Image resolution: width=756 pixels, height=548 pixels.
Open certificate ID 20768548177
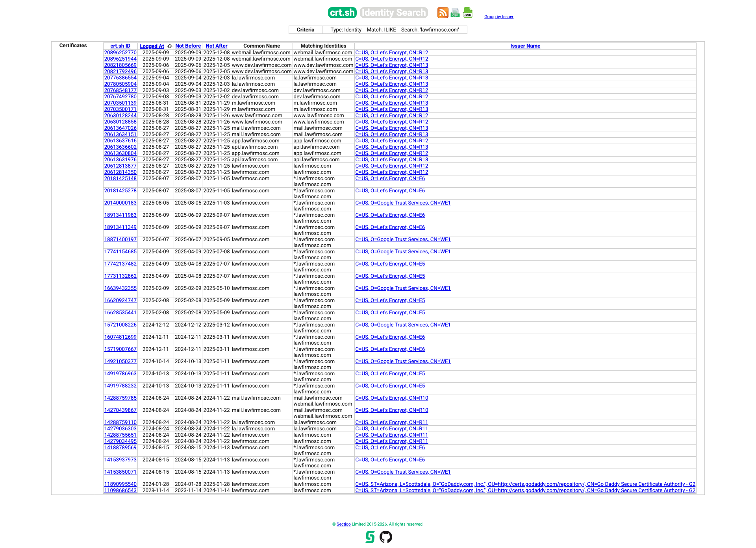[x=120, y=90]
